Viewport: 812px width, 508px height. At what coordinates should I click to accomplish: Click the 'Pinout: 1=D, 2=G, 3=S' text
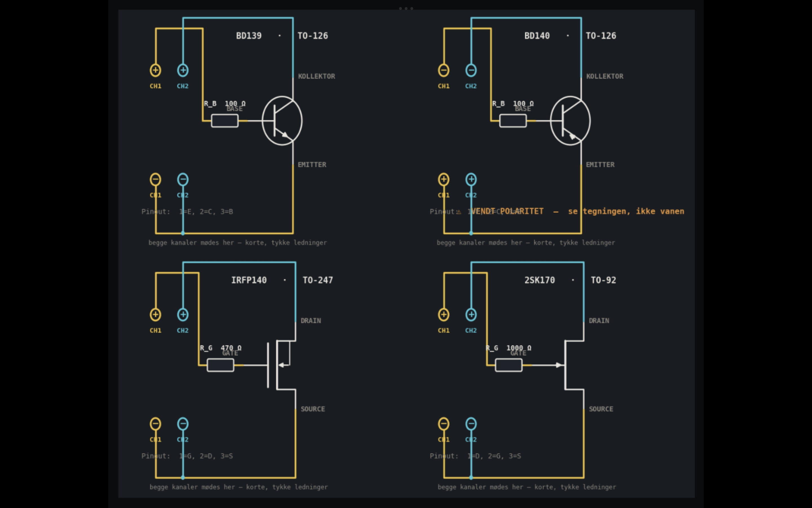475,456
